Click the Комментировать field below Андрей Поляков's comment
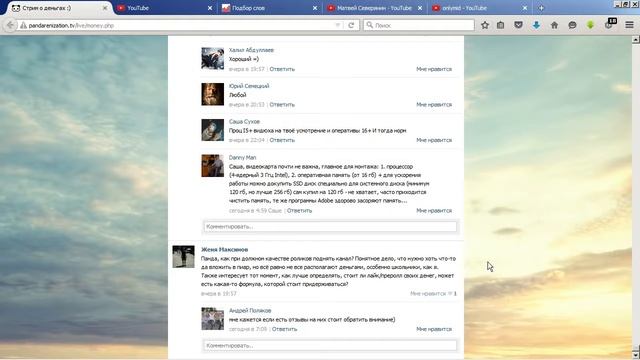640x360 pixels. click(x=330, y=345)
